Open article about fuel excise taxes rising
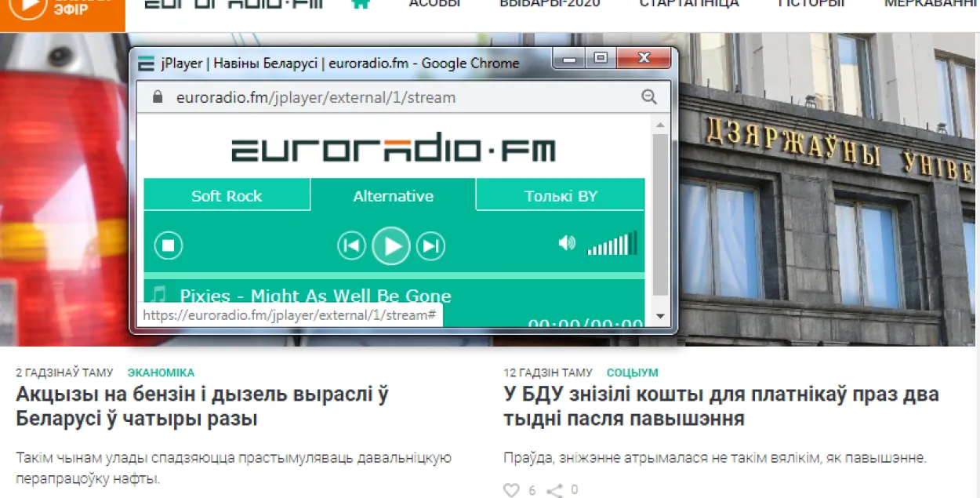This screenshot has height=498, width=980. [202, 406]
